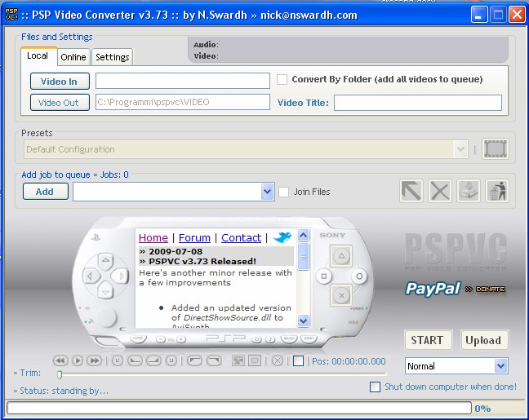The height and width of the screenshot is (420, 529).
Task: Switch to the Local tab
Action: click(x=38, y=56)
